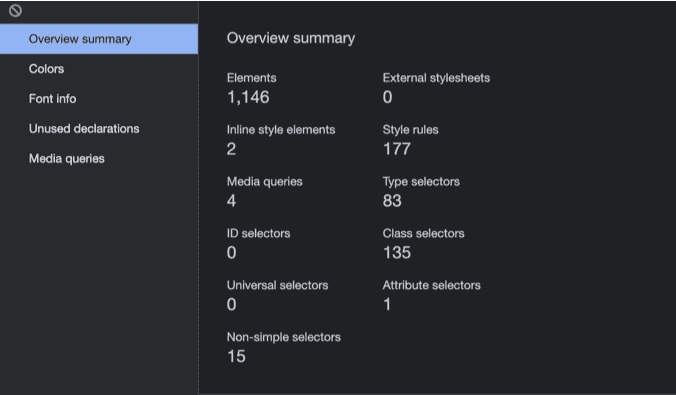Click the Style rules label
Screen dimensions: 676x395
coord(410,130)
